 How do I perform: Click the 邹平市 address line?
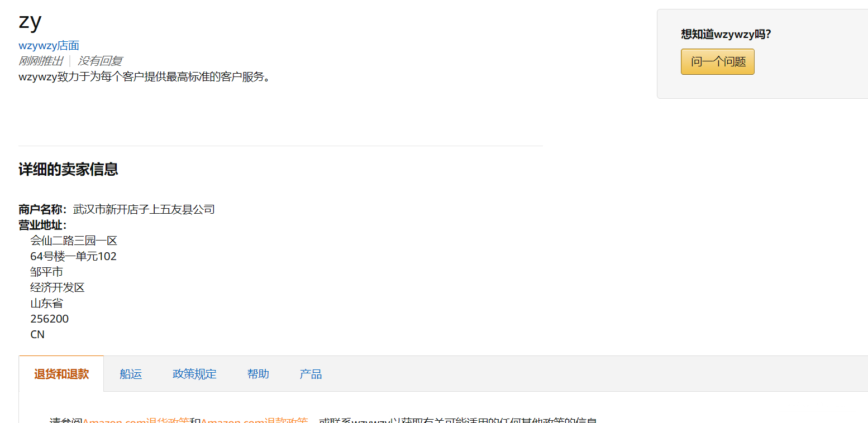tap(47, 272)
